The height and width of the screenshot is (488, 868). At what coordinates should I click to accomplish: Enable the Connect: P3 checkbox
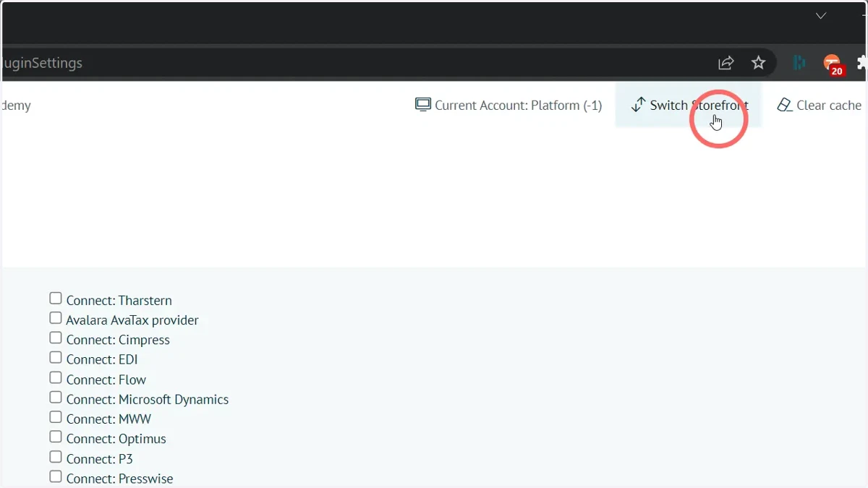[x=56, y=457]
